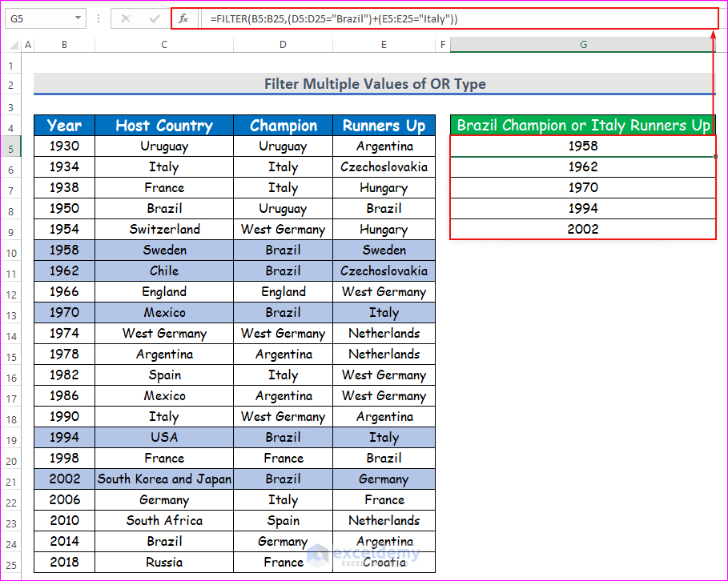This screenshot has height=581, width=728.
Task: Click runners up 'Italy' in 1970 row
Action: pos(384,313)
